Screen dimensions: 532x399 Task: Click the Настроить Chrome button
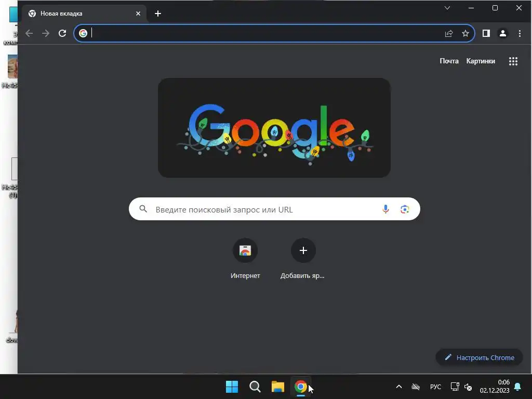(479, 357)
